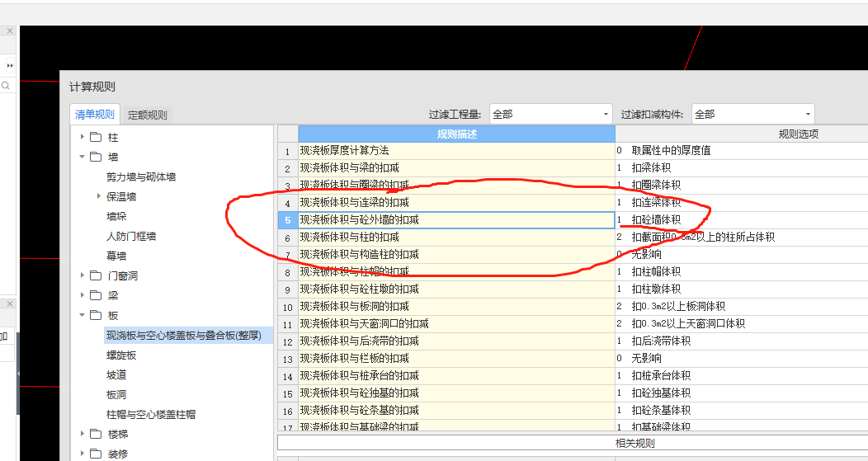Click row number 5 header
The image size is (868, 461).
click(288, 220)
